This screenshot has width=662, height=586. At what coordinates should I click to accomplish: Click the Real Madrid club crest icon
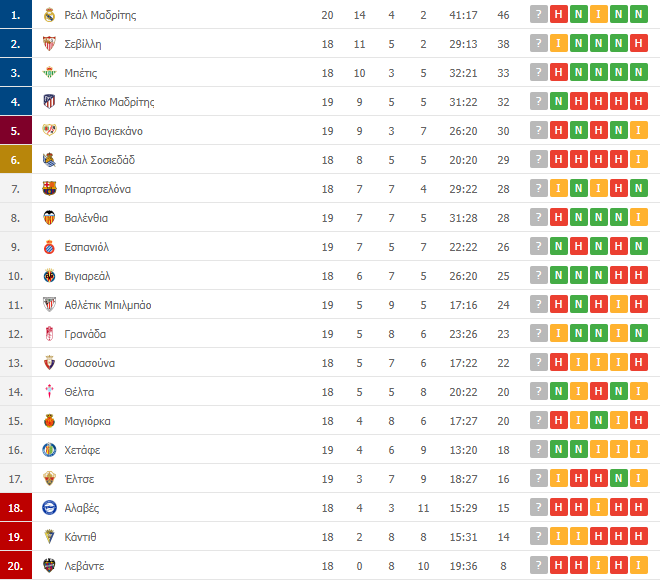49,15
